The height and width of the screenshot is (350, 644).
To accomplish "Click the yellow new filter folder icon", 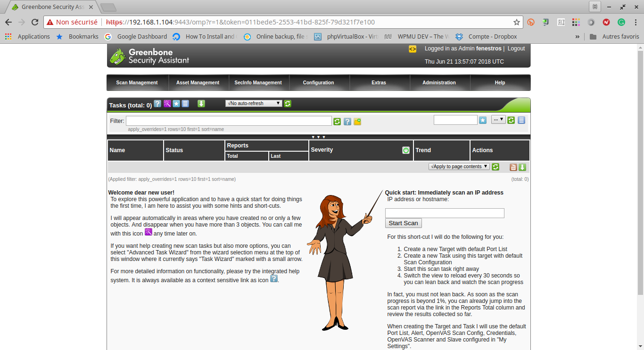I will click(x=357, y=122).
